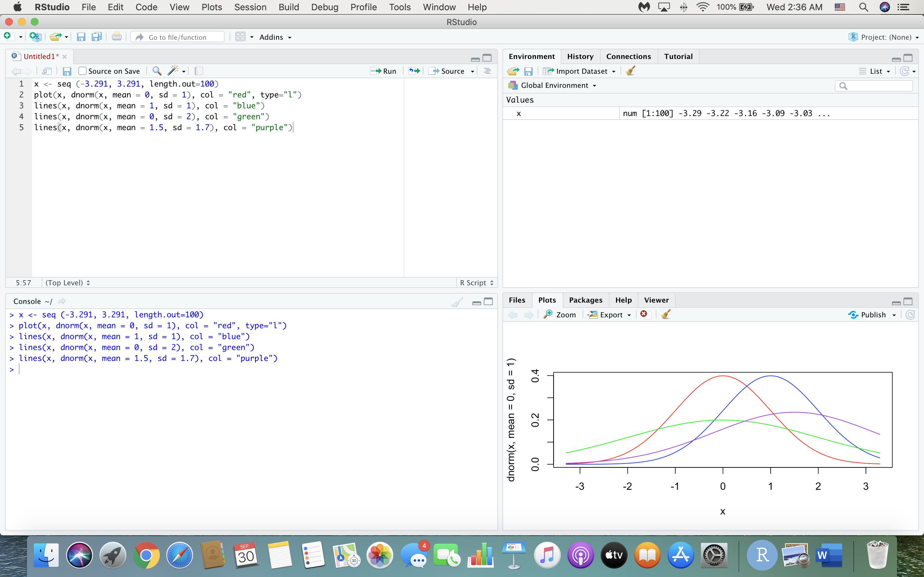Click the Go to file/function search box

pos(177,37)
